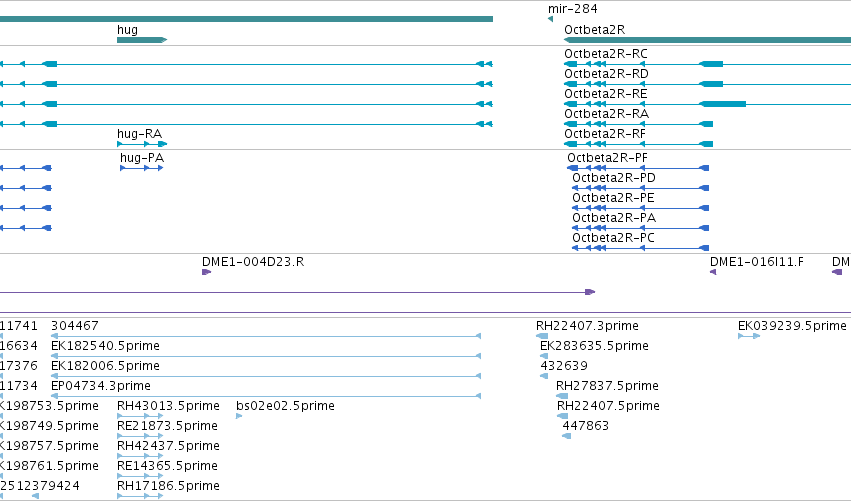Click the EK182540.5prime alignment line
The width and height of the screenshot is (851, 501).
click(x=266, y=356)
